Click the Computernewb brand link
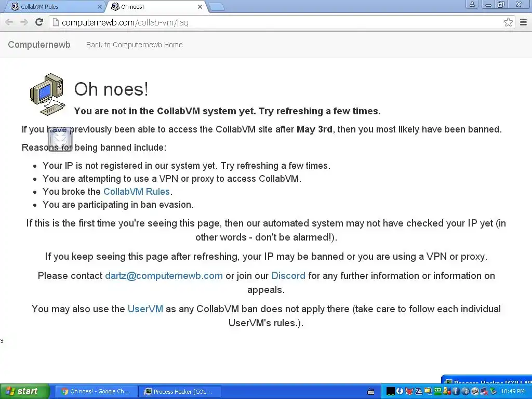The height and width of the screenshot is (399, 532). coord(39,45)
